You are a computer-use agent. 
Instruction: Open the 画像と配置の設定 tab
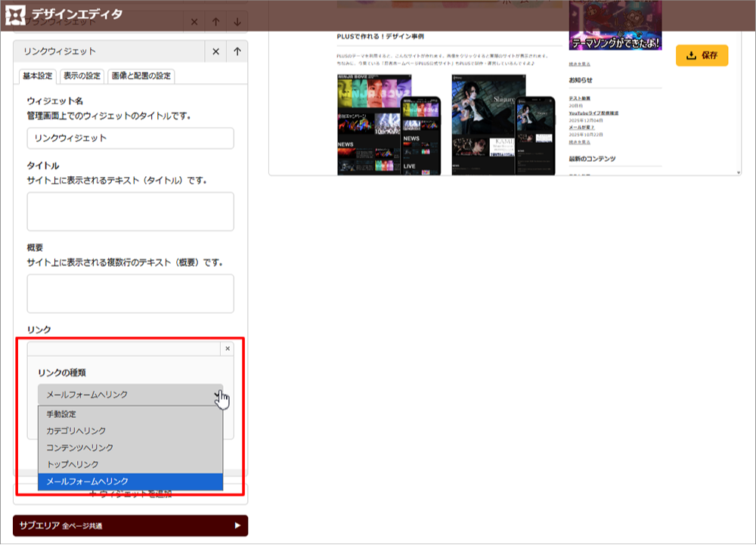point(141,76)
